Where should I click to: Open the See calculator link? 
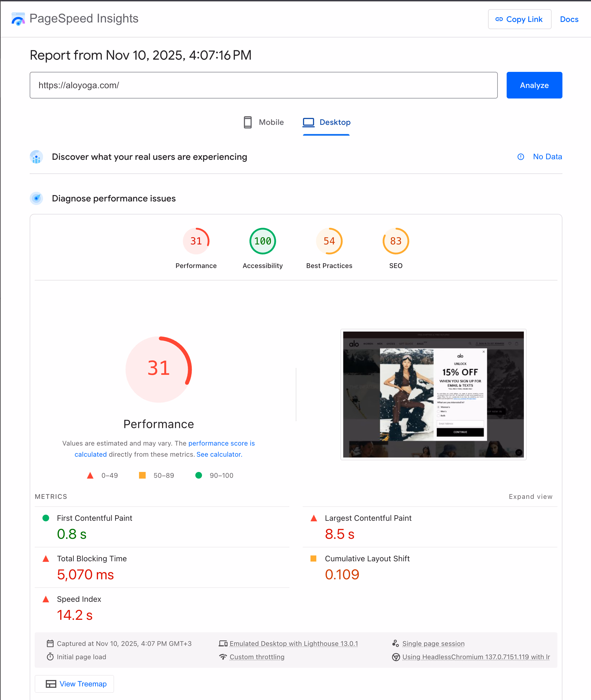coord(219,454)
